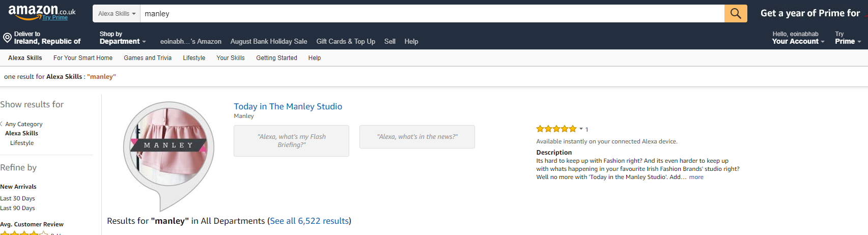Filter by Last 30 Days
Viewport: 868px width, 235px height.
17,198
